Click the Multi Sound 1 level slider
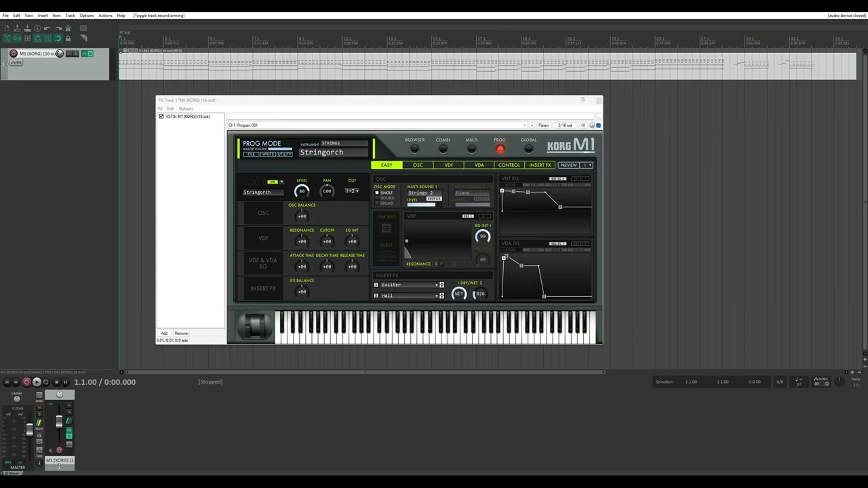Screen dimensions: 868x488 pos(425,205)
